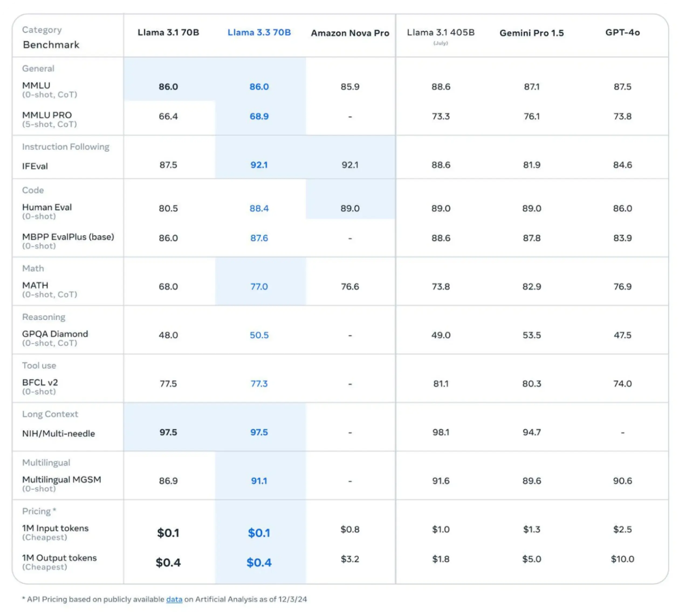Click Llama 3.3 70B's Multilingual MGSM score 91.1
The width and height of the screenshot is (679, 616).
tap(259, 481)
